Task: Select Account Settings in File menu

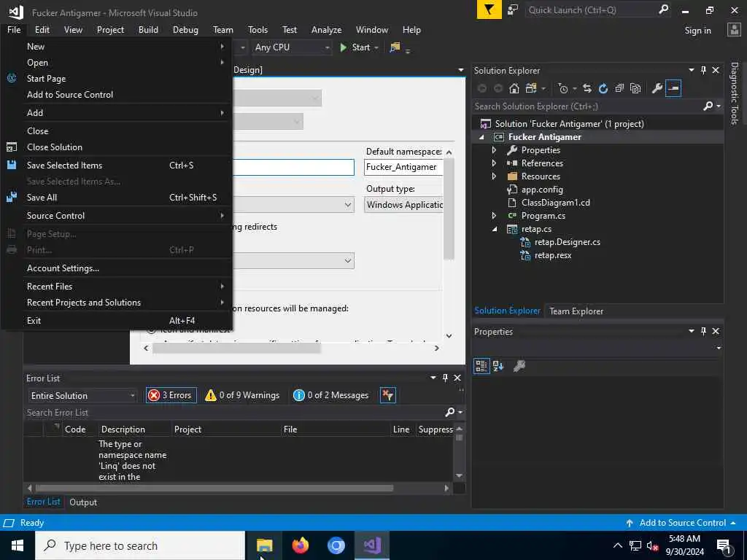Action: 117,268
